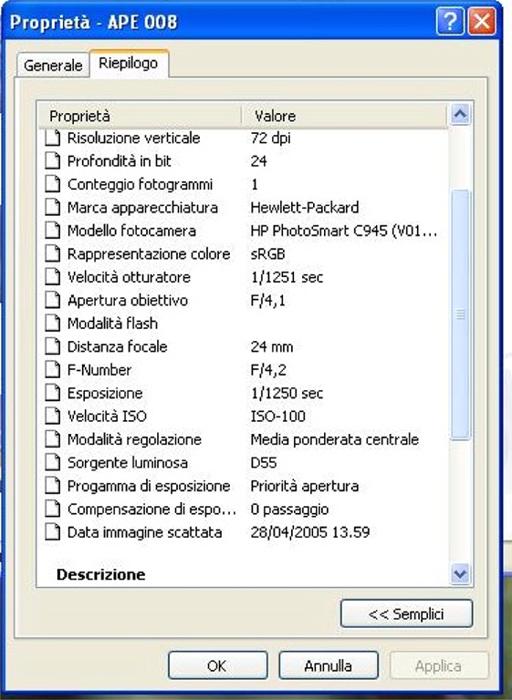
Task: Select the icon beside Modello fotocamera
Action: (52, 230)
